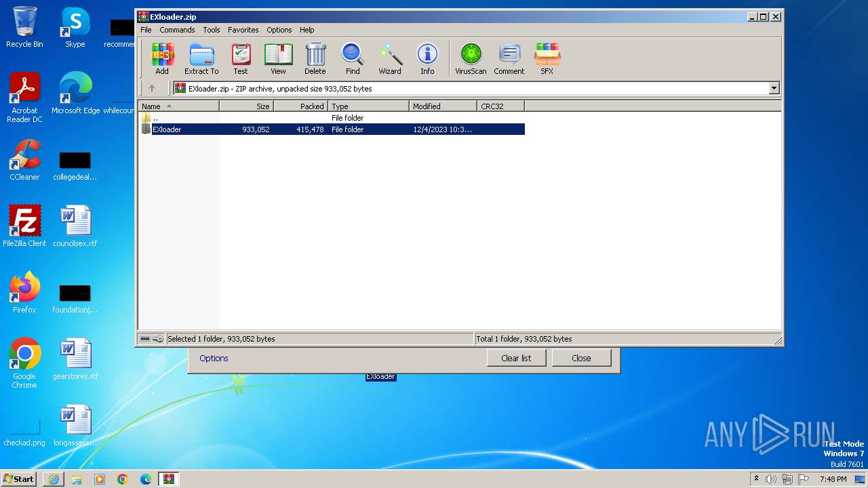Screen dimensions: 868x488
Task: Click the Start button
Action: pos(19,479)
